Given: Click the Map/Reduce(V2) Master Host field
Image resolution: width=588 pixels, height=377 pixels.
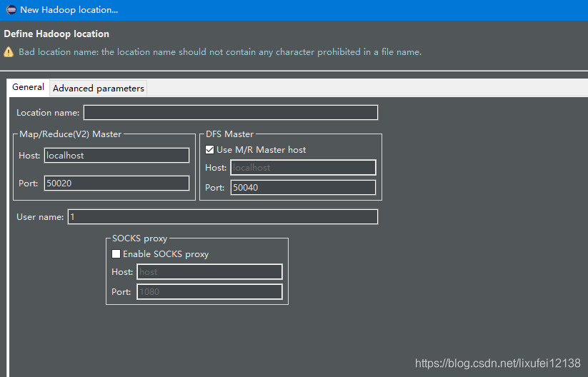Looking at the screenshot, I should [x=116, y=155].
